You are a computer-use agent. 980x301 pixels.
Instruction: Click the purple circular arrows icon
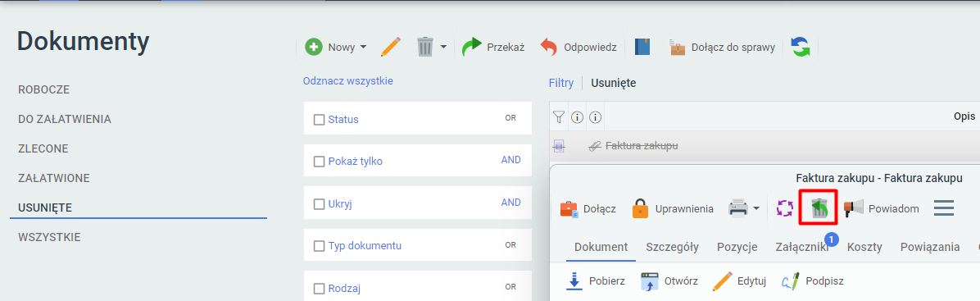coord(784,209)
